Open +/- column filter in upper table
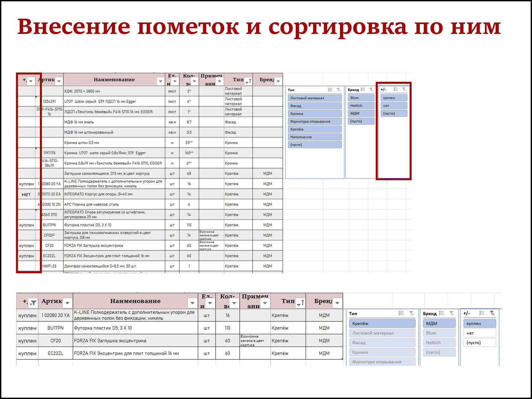The width and height of the screenshot is (532, 399). (31, 81)
